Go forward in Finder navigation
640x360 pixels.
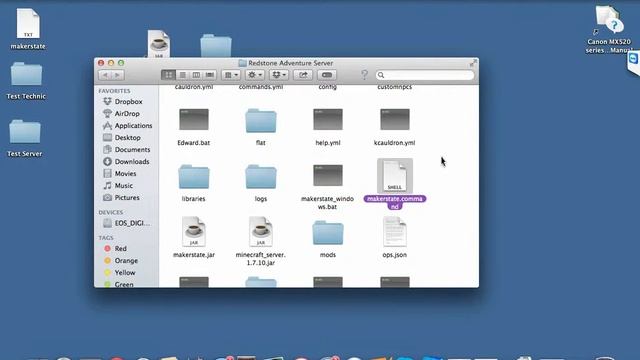click(118, 75)
